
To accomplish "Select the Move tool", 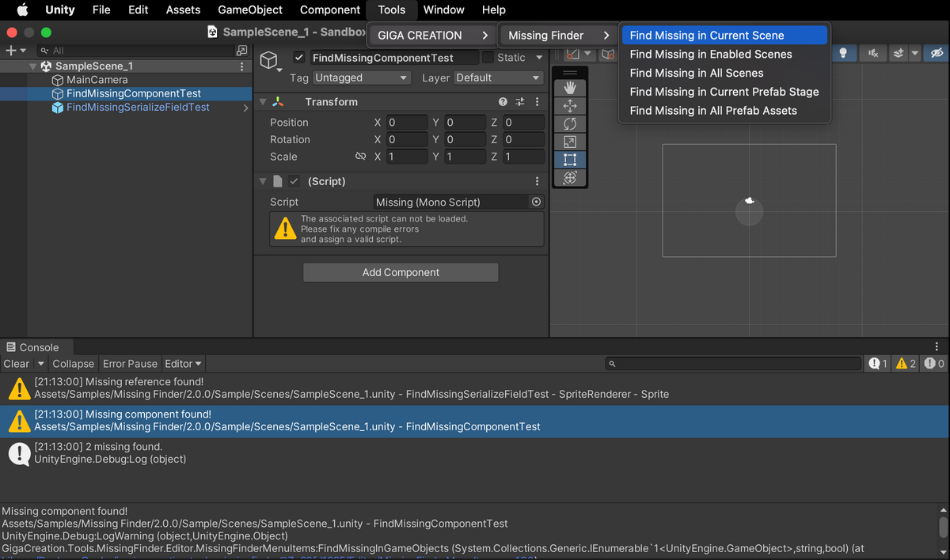I will 570,105.
